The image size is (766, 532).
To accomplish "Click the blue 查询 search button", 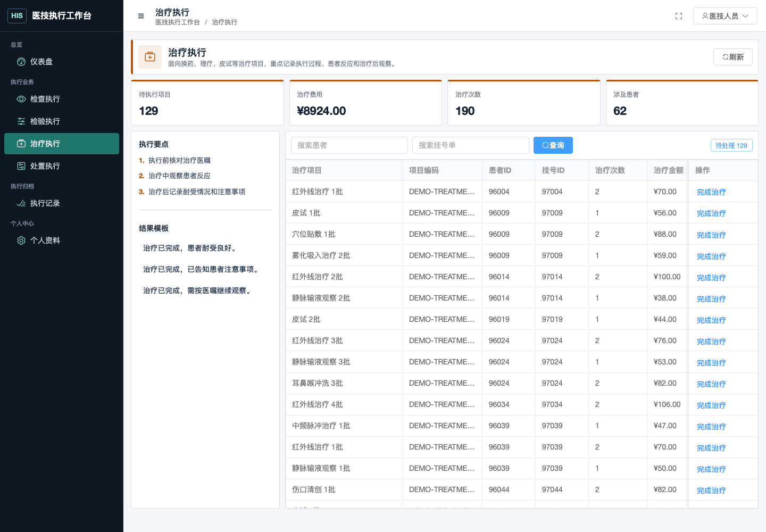I will (553, 145).
